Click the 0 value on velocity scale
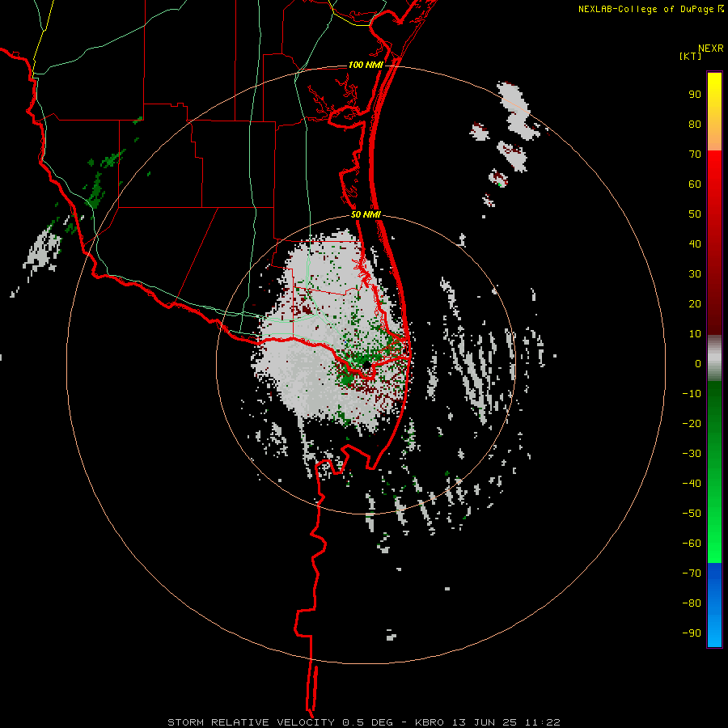Image resolution: width=728 pixels, height=728 pixels. 698,364
